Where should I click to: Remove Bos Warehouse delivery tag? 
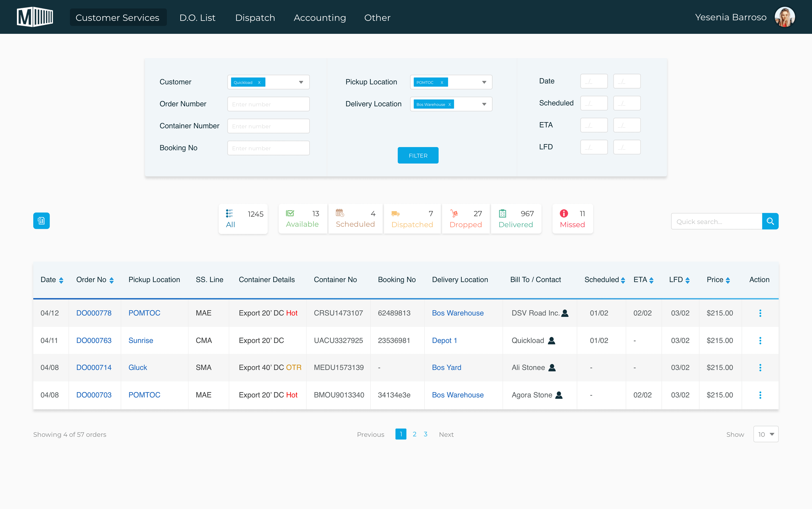[x=450, y=104]
